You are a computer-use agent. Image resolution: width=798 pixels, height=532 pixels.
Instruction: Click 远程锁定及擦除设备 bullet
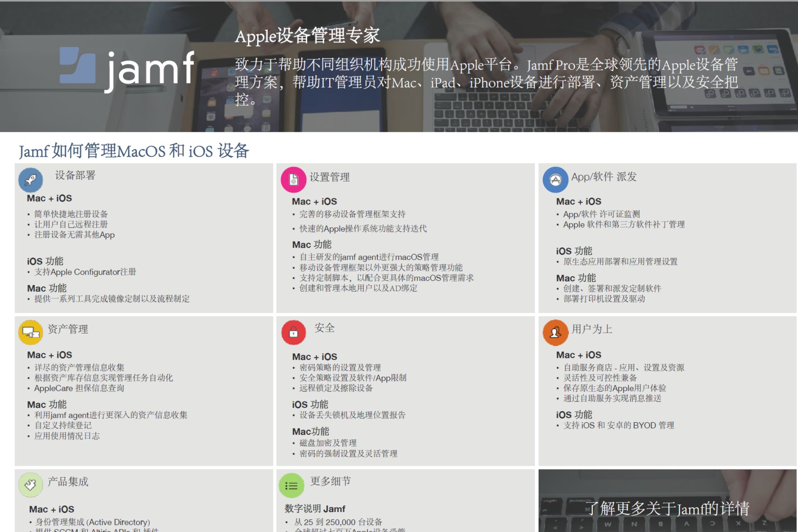(x=336, y=388)
